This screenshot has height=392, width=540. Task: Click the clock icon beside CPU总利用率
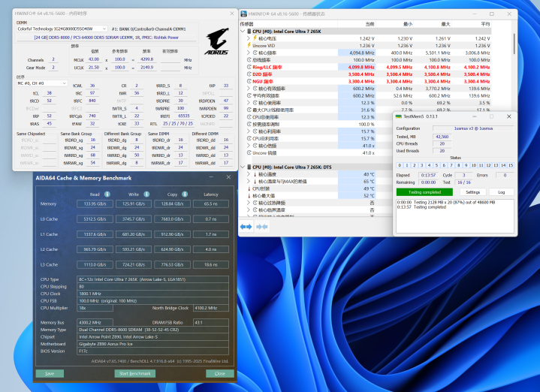tap(249, 138)
